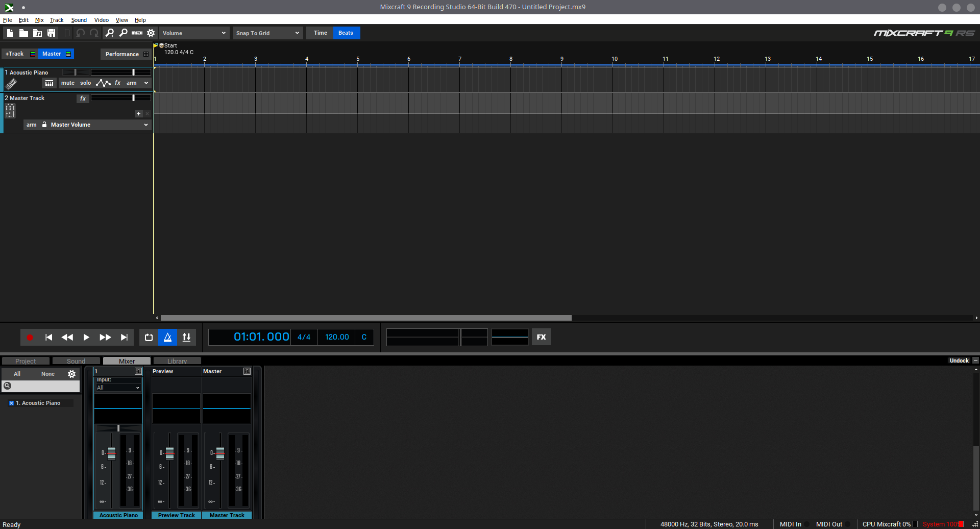
Task: Select None in mixer track list
Action: point(48,374)
